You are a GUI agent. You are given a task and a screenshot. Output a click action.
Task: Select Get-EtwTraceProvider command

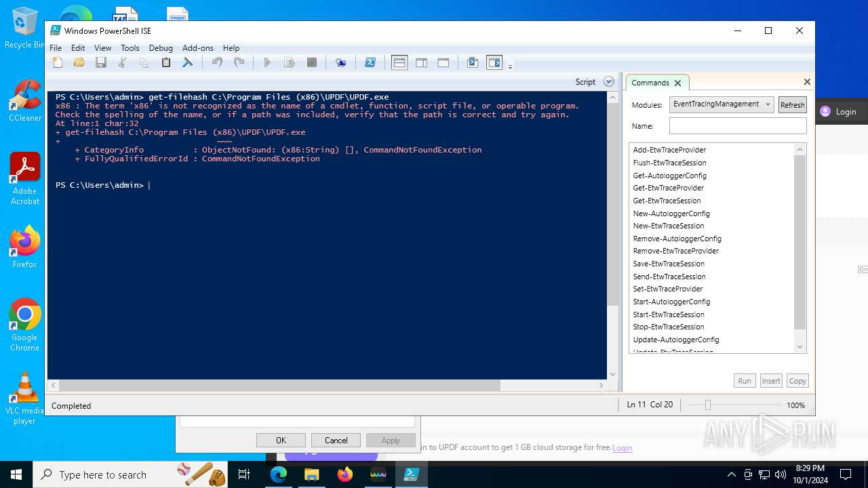[669, 188]
